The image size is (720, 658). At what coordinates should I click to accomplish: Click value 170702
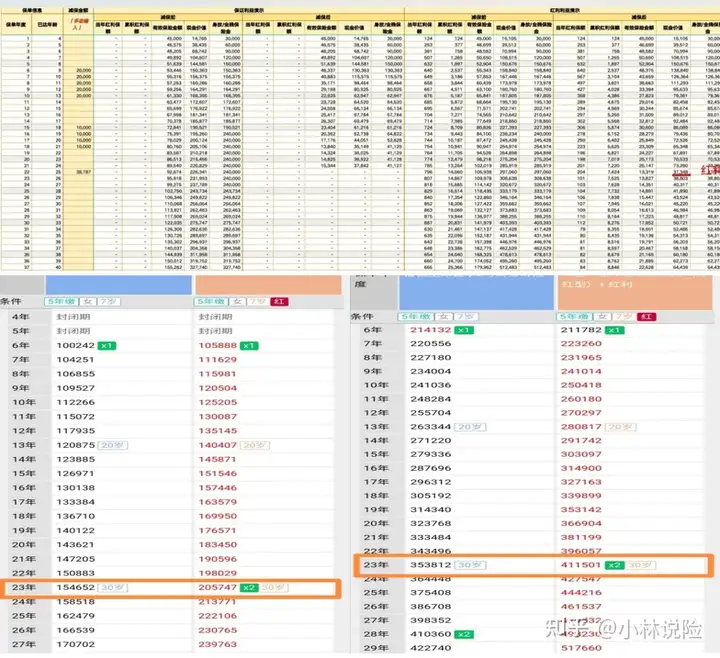(75, 645)
